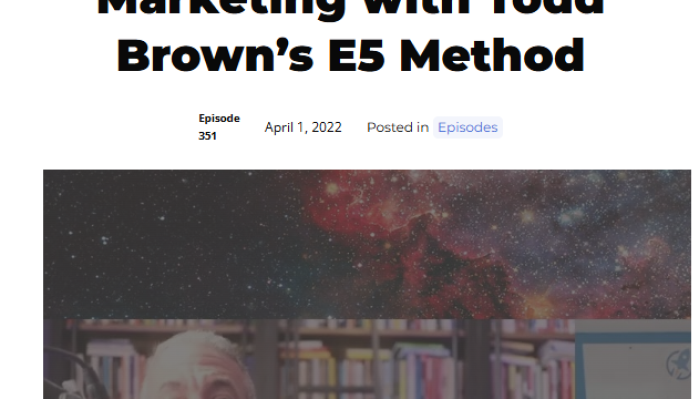Click the "Brown's E5 Method" headline text
The image size is (699, 399).
click(x=350, y=56)
